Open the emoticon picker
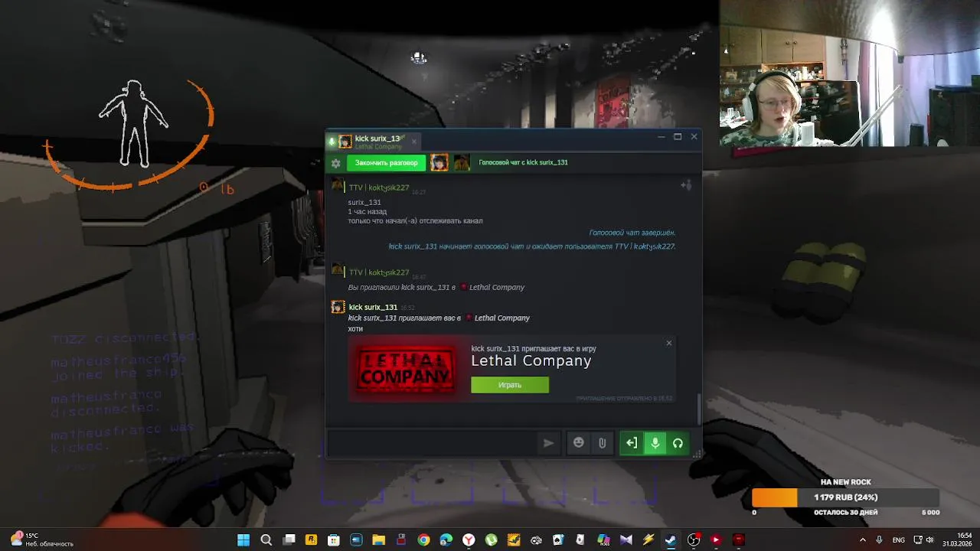The width and height of the screenshot is (980, 551). click(x=579, y=442)
